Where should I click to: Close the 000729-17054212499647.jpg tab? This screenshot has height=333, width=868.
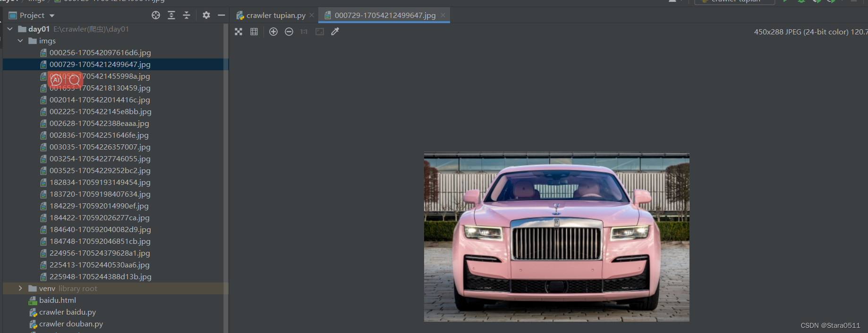[x=443, y=16]
